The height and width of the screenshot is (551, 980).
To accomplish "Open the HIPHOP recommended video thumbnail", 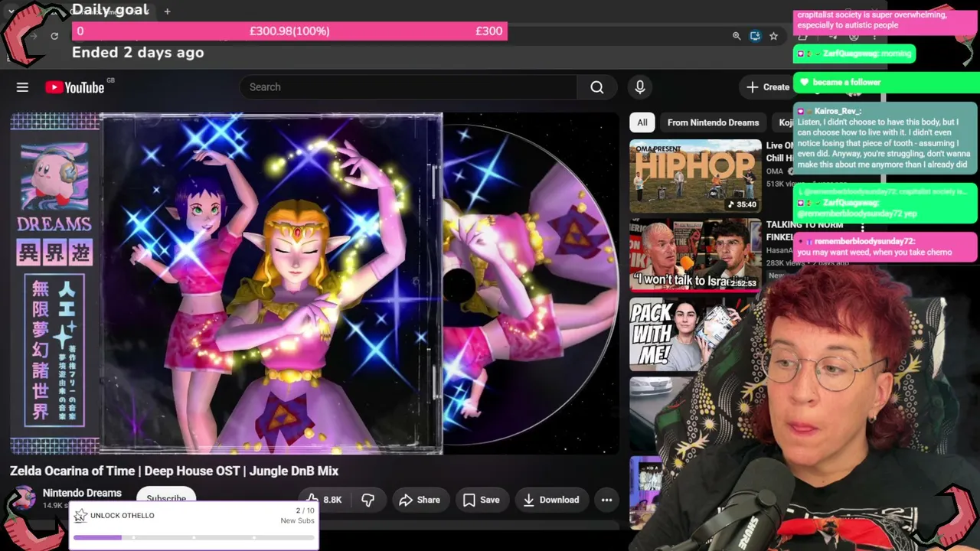I will point(695,176).
